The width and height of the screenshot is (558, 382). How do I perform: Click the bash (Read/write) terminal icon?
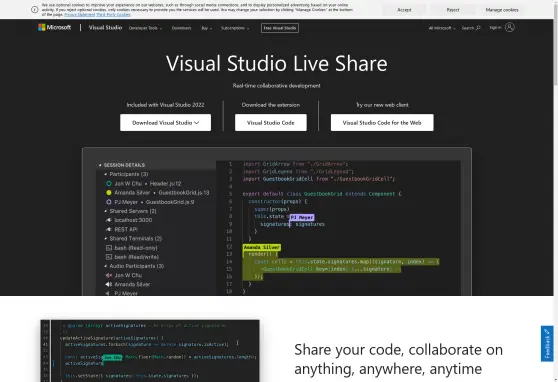point(109,257)
